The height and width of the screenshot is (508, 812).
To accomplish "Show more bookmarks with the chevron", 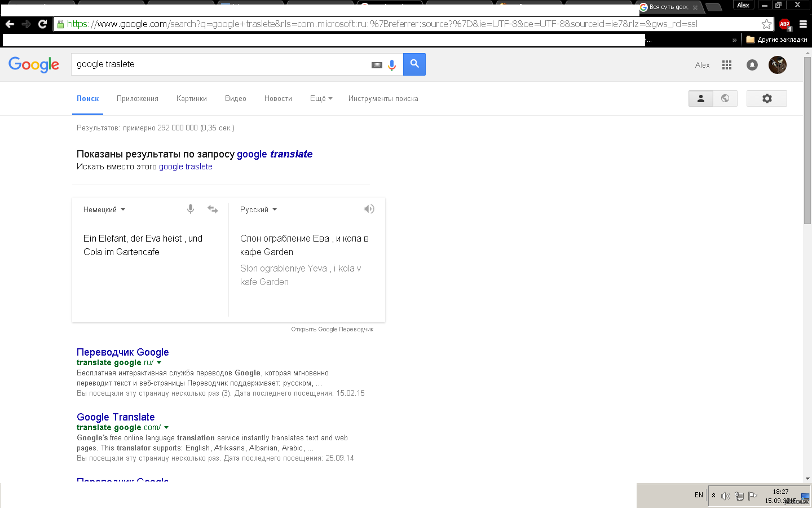I will 734,40.
